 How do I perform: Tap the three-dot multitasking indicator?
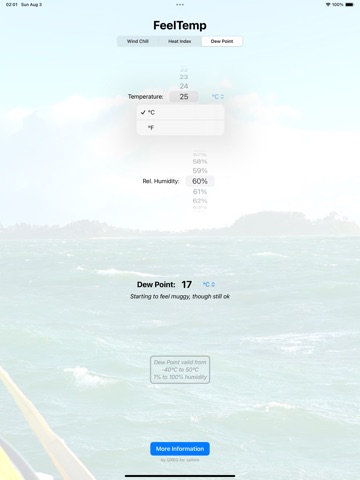tap(180, 5)
